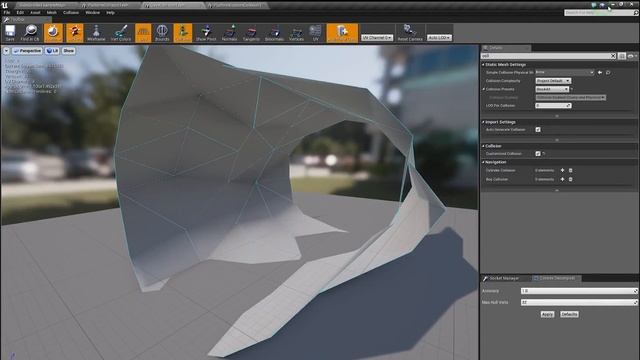The width and height of the screenshot is (640, 360).
Task: Add element to Cylinder Collision
Action: (x=562, y=170)
